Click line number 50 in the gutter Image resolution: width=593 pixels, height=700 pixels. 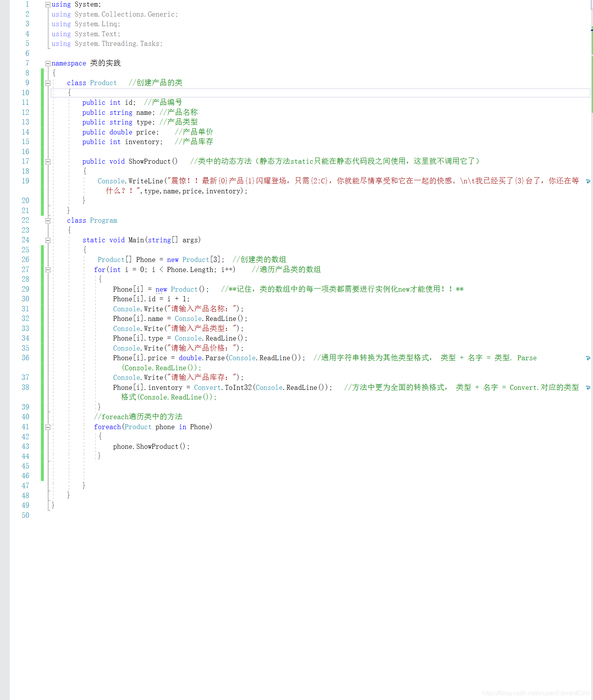(25, 515)
